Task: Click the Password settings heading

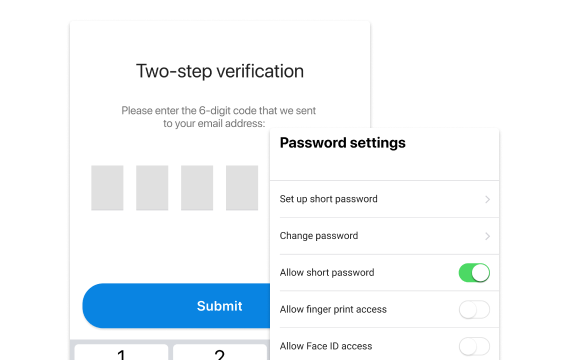Action: coord(342,143)
